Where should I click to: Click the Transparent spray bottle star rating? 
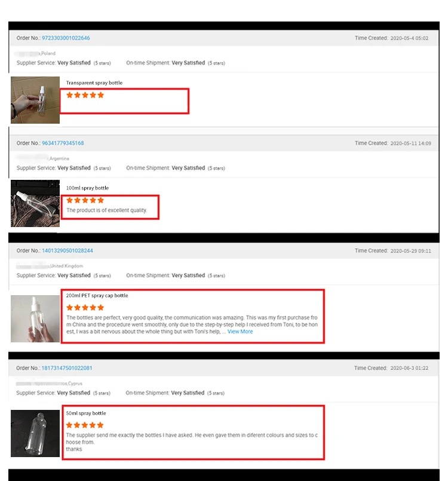click(x=85, y=95)
